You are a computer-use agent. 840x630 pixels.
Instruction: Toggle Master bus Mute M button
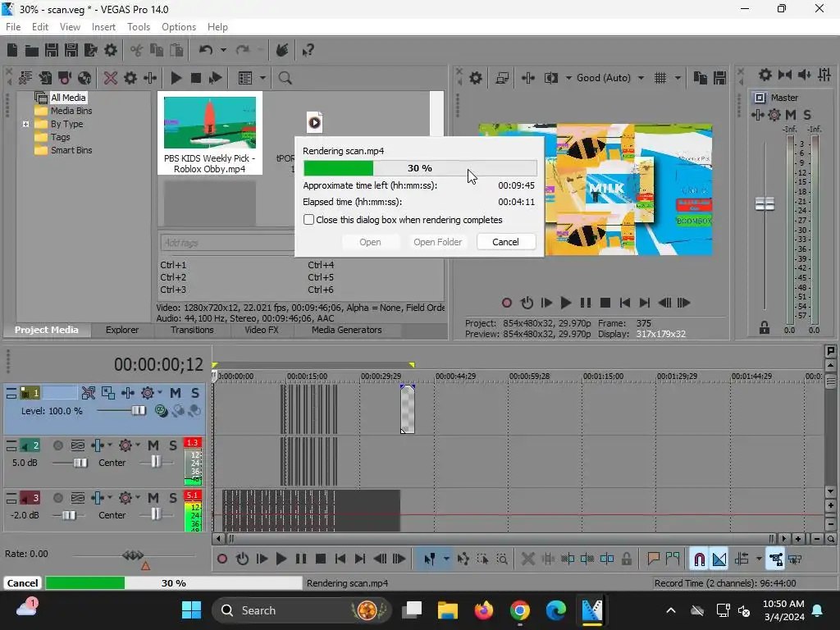[x=791, y=115]
